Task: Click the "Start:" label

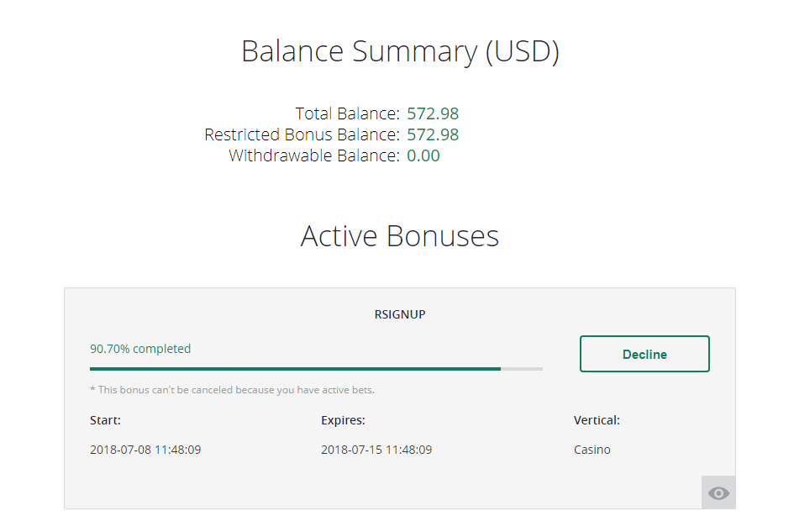Action: (x=105, y=420)
